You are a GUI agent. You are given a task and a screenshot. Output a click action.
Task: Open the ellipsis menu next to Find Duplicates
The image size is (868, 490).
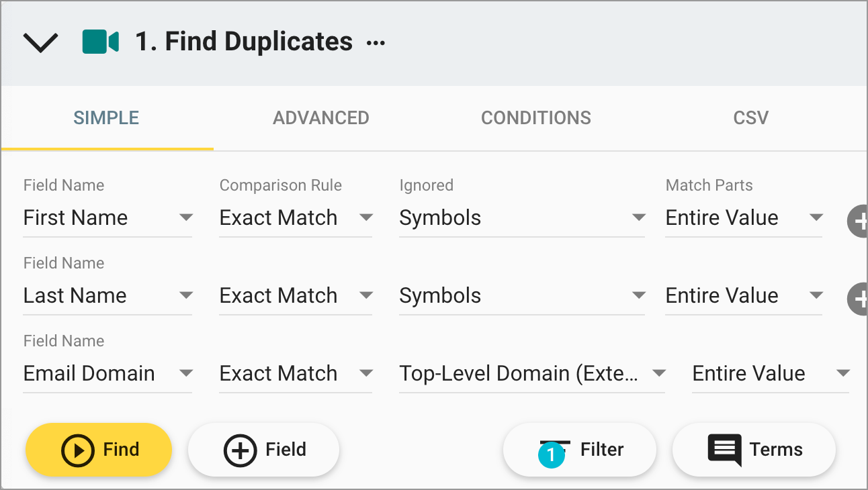[375, 42]
